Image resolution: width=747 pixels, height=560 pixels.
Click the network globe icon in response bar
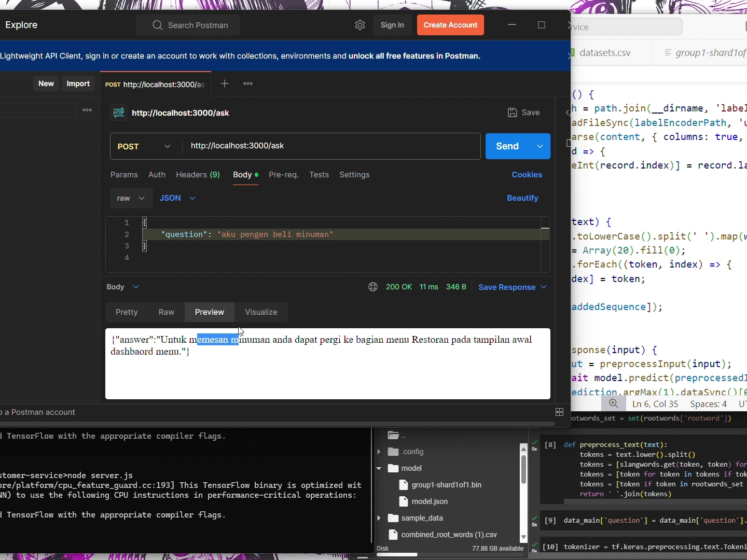pyautogui.click(x=372, y=287)
